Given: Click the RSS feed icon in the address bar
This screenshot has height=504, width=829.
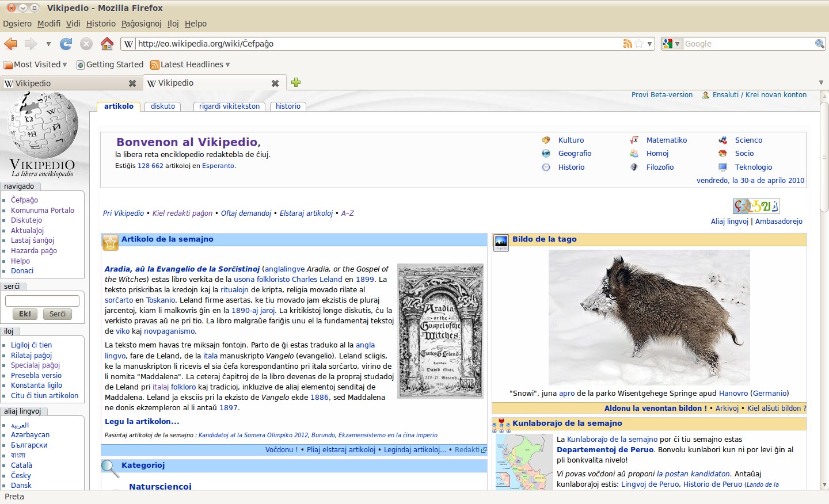Looking at the screenshot, I should pyautogui.click(x=628, y=44).
